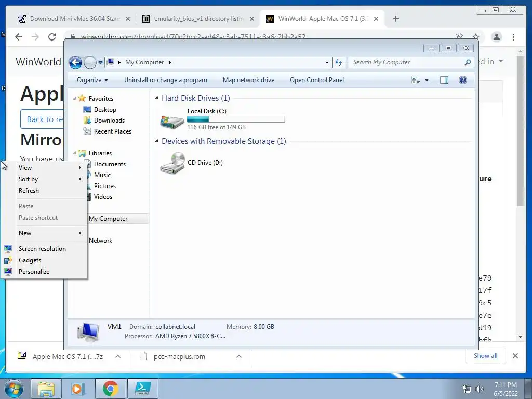Open the taskbar clock and date

(x=506, y=389)
